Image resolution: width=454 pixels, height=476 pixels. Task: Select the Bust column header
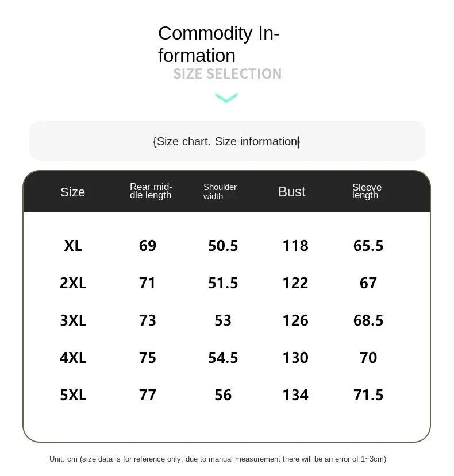coord(292,192)
